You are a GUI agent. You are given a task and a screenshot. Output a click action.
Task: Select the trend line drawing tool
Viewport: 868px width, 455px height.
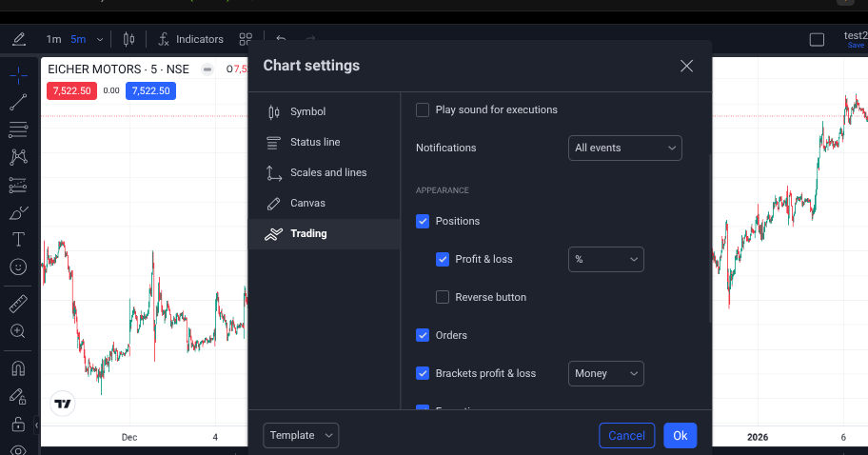[x=18, y=102]
